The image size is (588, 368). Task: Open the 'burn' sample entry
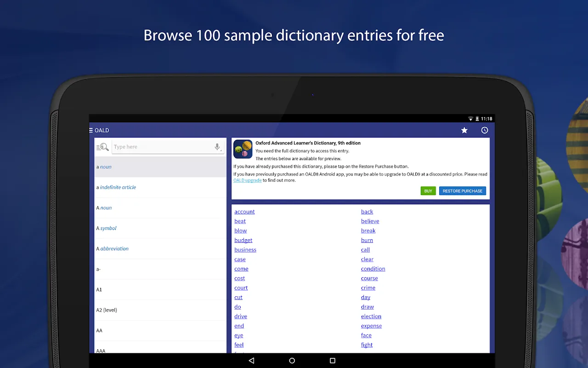point(367,240)
